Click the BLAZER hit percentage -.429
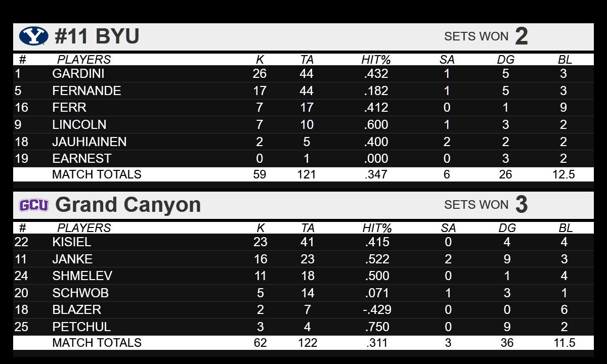 (376, 310)
